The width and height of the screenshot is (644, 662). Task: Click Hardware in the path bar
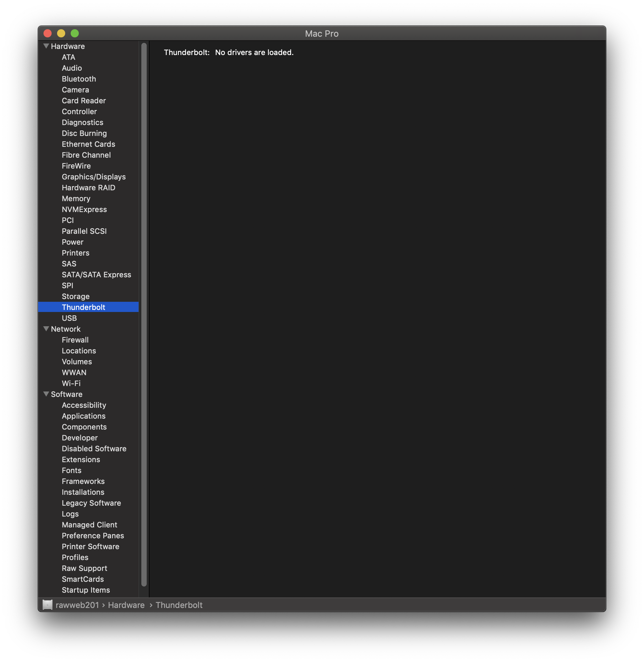coord(126,605)
